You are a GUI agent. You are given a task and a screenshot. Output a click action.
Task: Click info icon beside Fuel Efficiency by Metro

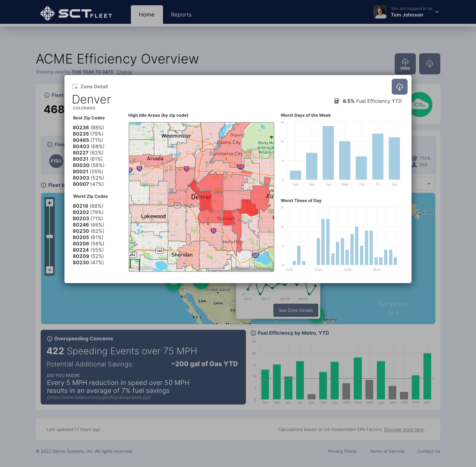(x=253, y=333)
